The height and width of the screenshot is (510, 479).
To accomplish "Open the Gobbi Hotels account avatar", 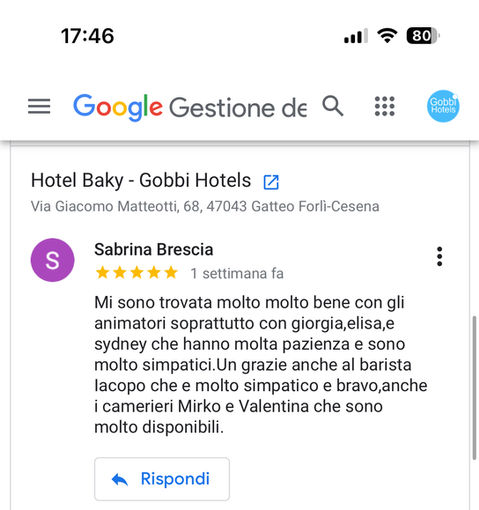I will tap(443, 106).
